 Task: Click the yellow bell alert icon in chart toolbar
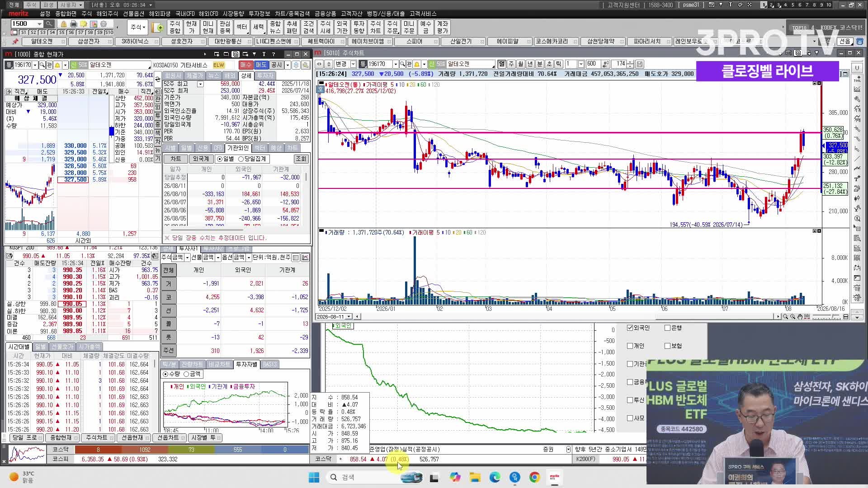[x=417, y=64]
